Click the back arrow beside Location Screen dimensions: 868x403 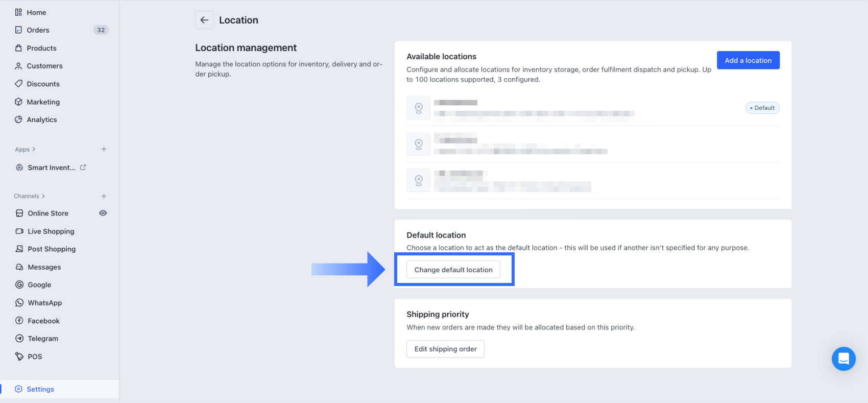[204, 20]
